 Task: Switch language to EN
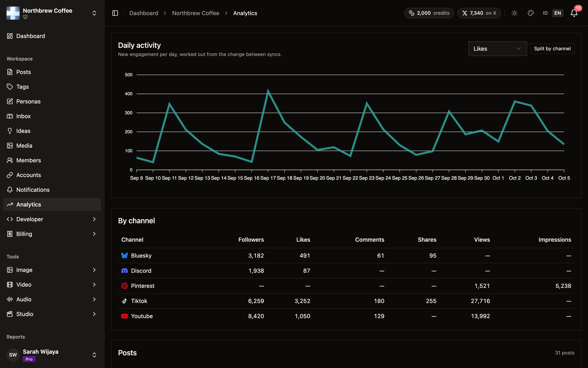tap(558, 13)
